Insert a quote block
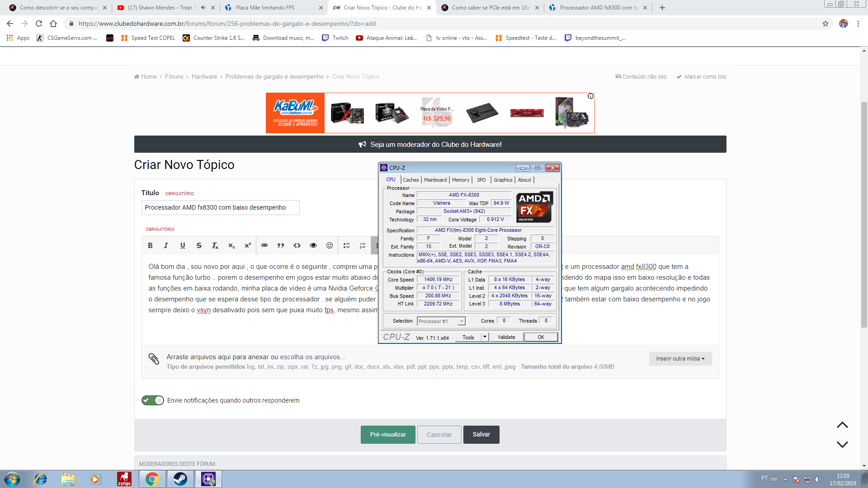The width and height of the screenshot is (868, 488). pyautogui.click(x=281, y=245)
